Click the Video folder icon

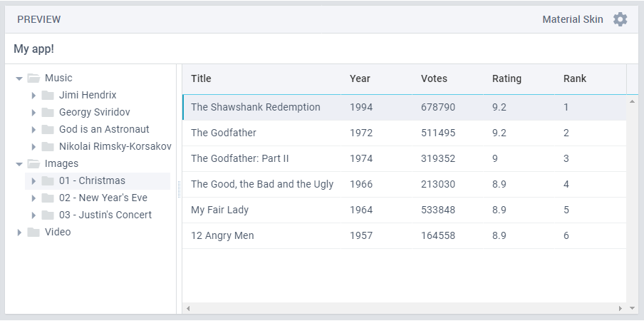click(x=33, y=233)
